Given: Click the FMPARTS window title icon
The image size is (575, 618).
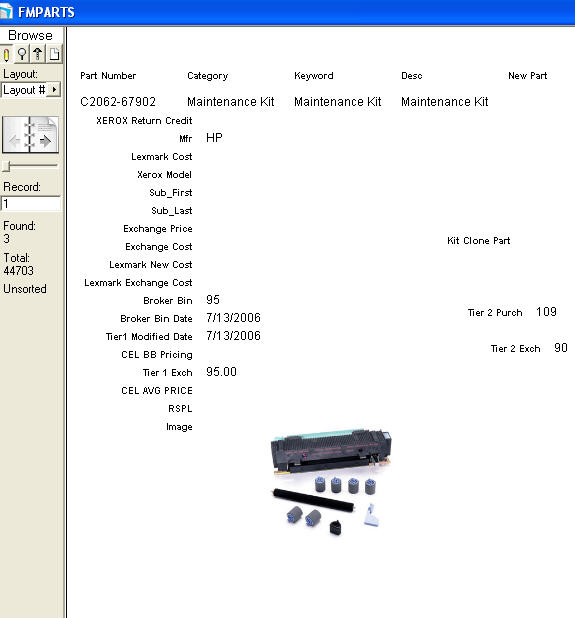Looking at the screenshot, I should coord(6,12).
